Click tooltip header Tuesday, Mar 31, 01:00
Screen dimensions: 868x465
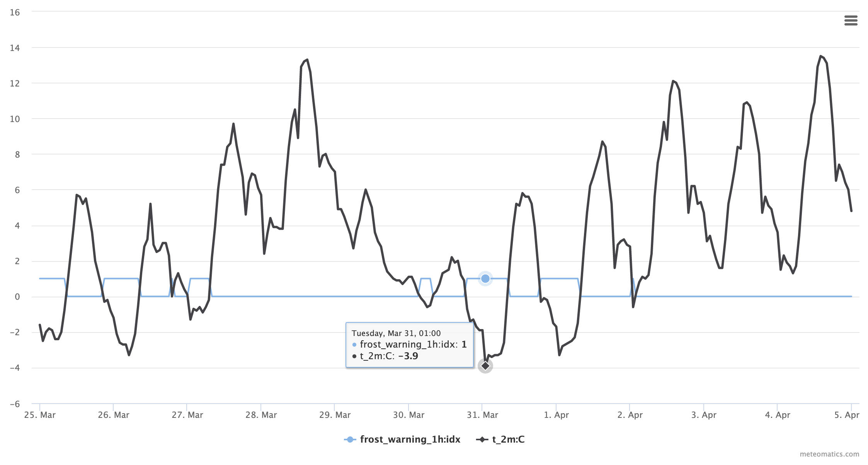396,333
